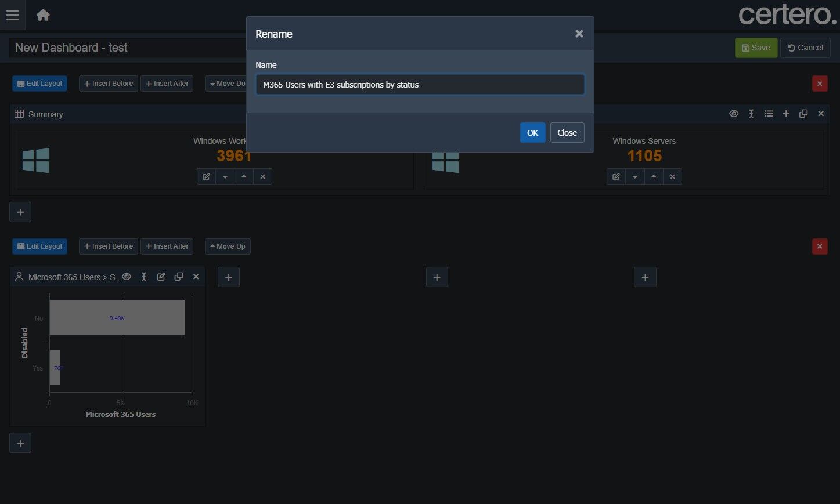The width and height of the screenshot is (840, 504).
Task: Click the 'No' bar in the Disabled chart
Action: tap(117, 318)
